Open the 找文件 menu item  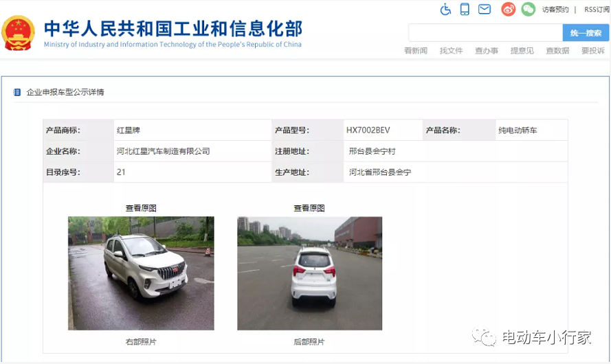click(452, 51)
